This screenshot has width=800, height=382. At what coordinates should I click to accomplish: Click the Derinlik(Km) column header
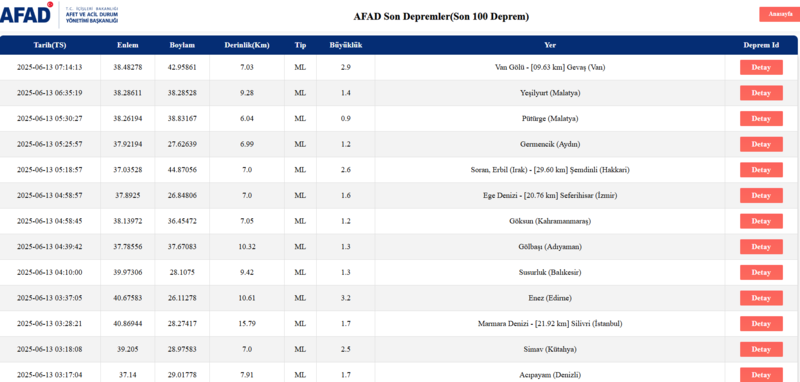[x=247, y=45]
